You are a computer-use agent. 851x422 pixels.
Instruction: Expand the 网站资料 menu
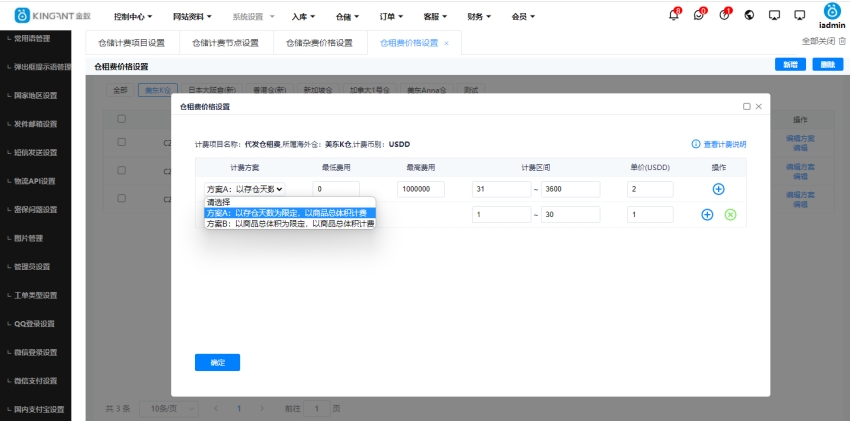192,17
